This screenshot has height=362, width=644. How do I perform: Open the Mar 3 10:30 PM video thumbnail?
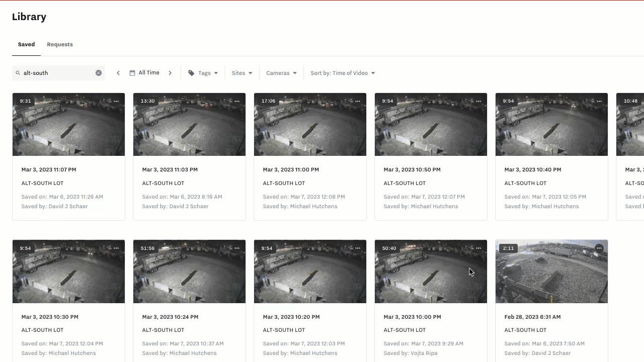(68, 271)
